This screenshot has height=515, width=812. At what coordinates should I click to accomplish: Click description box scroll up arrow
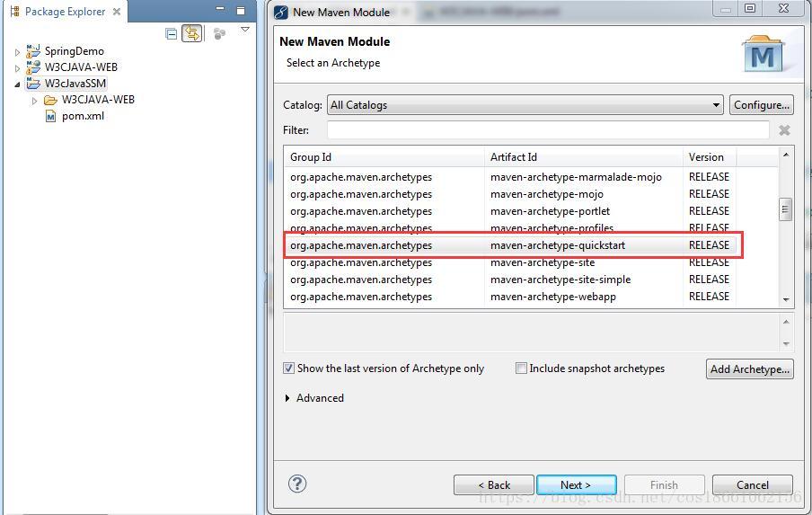pos(786,322)
